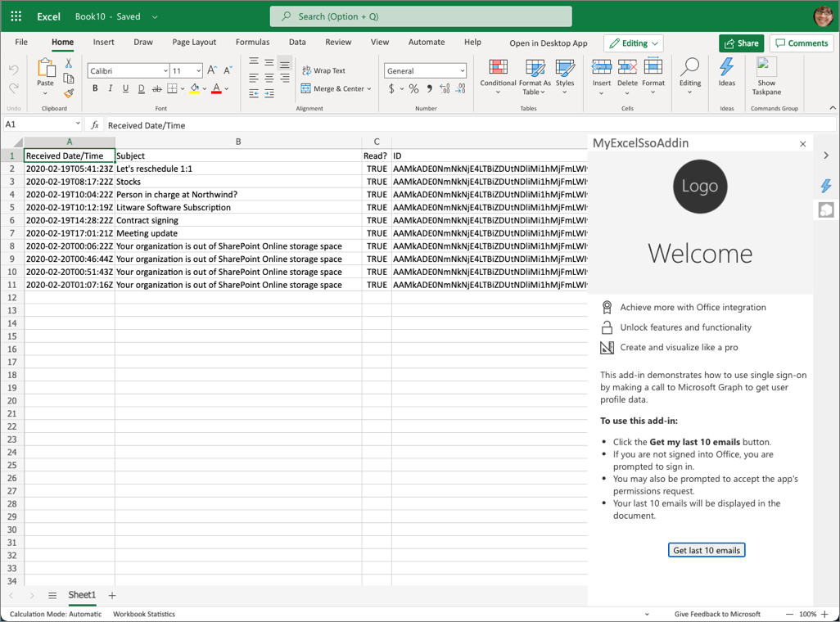Screen dimensions: 840x622
Task: Switch to the Formulas tab
Action: pos(253,42)
